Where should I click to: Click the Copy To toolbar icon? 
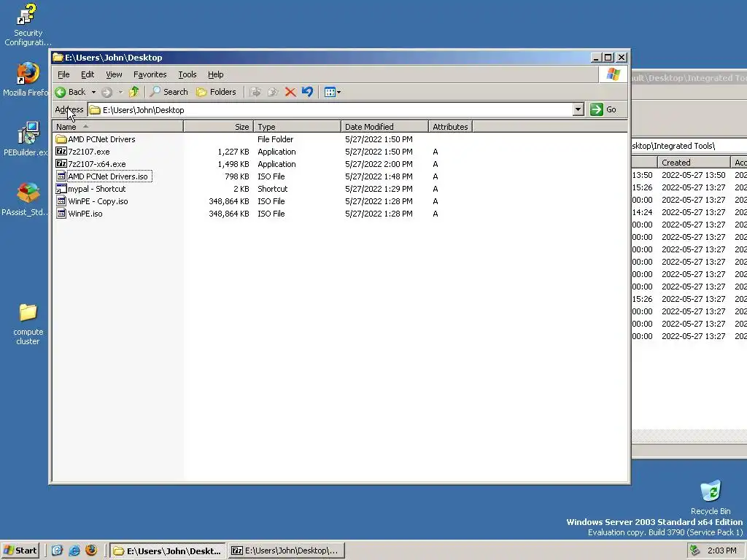pos(273,92)
